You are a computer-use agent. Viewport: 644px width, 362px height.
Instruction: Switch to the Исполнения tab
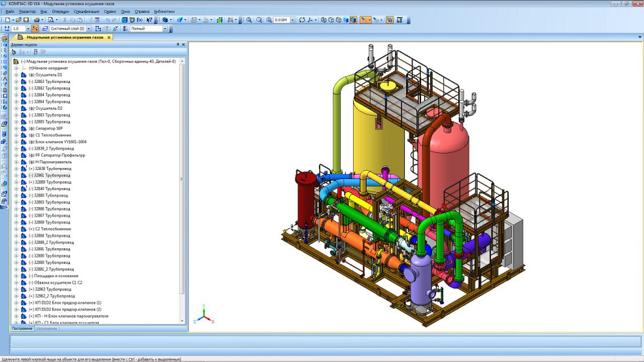pos(46,329)
